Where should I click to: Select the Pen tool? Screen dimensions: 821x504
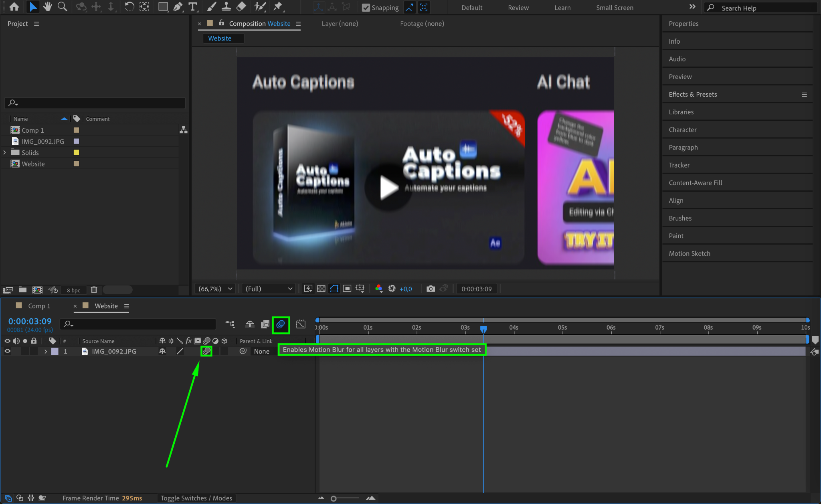pyautogui.click(x=178, y=7)
